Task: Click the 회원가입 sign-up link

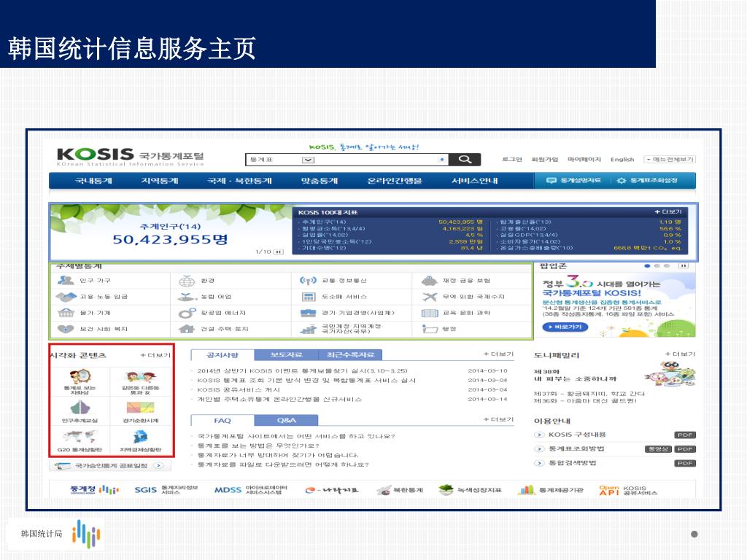Action: click(x=544, y=160)
